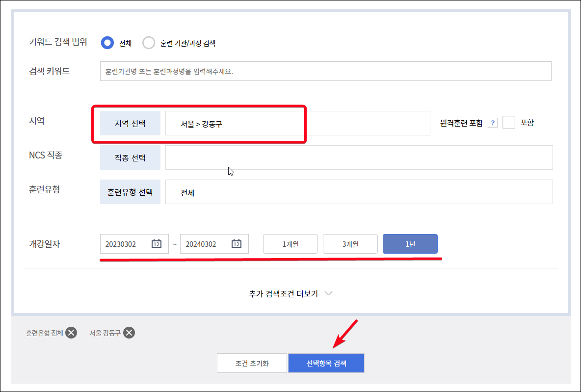This screenshot has height=392, width=581.
Task: Click the 선택항목 검색 search button
Action: click(x=326, y=363)
